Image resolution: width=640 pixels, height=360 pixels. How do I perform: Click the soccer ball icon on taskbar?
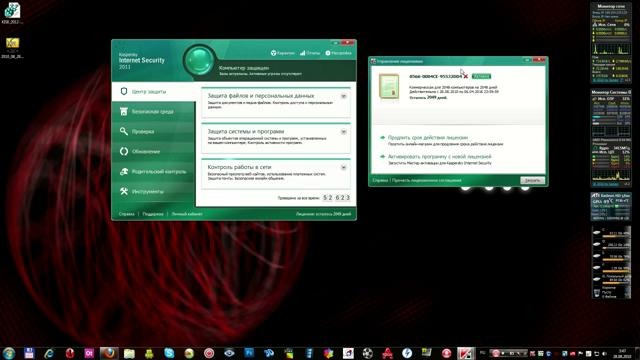(x=368, y=353)
